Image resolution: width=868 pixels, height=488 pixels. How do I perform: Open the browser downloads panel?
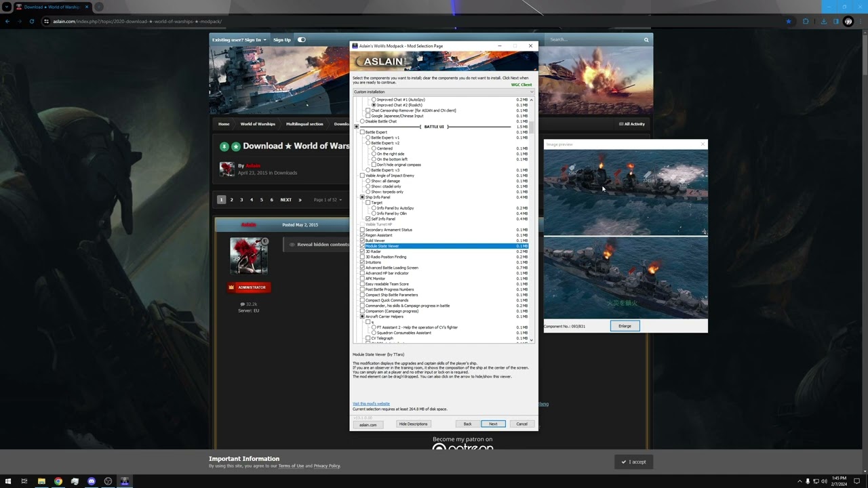tap(823, 21)
